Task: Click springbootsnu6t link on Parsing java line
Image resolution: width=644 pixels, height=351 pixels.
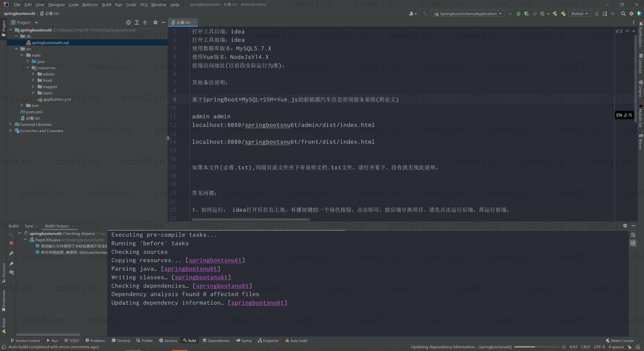Action: 190,269
